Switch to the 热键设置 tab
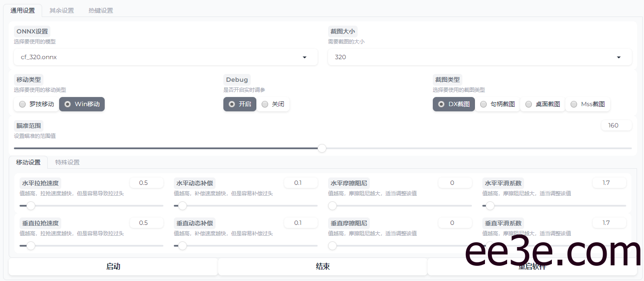 click(100, 10)
